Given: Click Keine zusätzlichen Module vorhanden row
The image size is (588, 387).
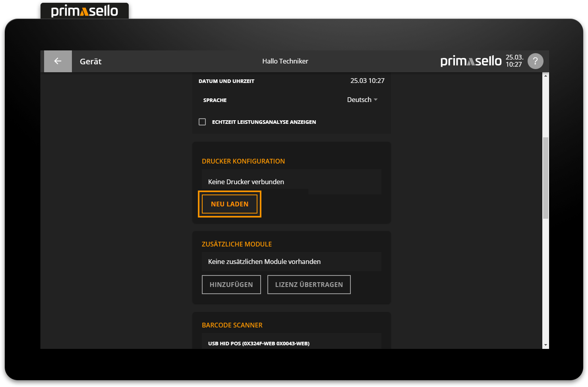Looking at the screenshot, I should point(291,262).
